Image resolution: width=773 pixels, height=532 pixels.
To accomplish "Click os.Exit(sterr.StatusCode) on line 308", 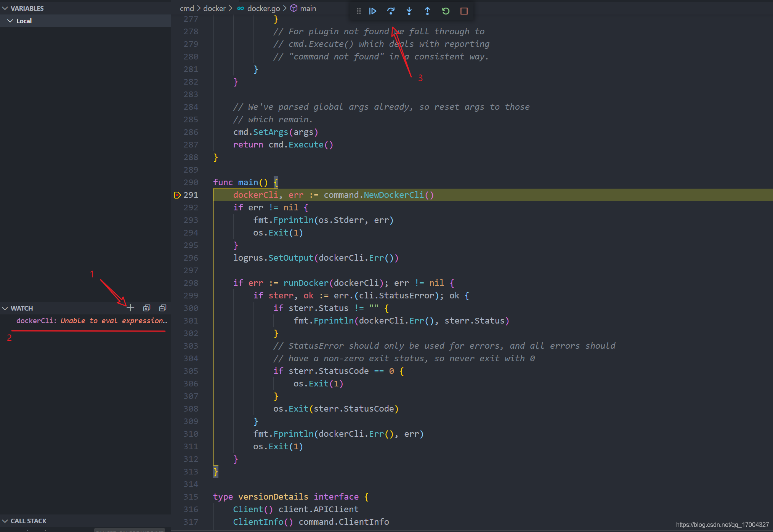I will pyautogui.click(x=336, y=409).
